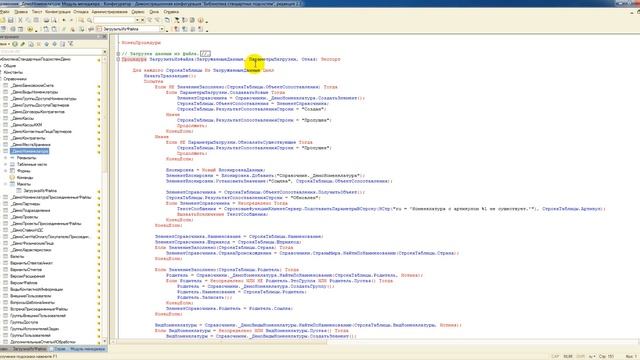Open the Текст menu

point(37,12)
